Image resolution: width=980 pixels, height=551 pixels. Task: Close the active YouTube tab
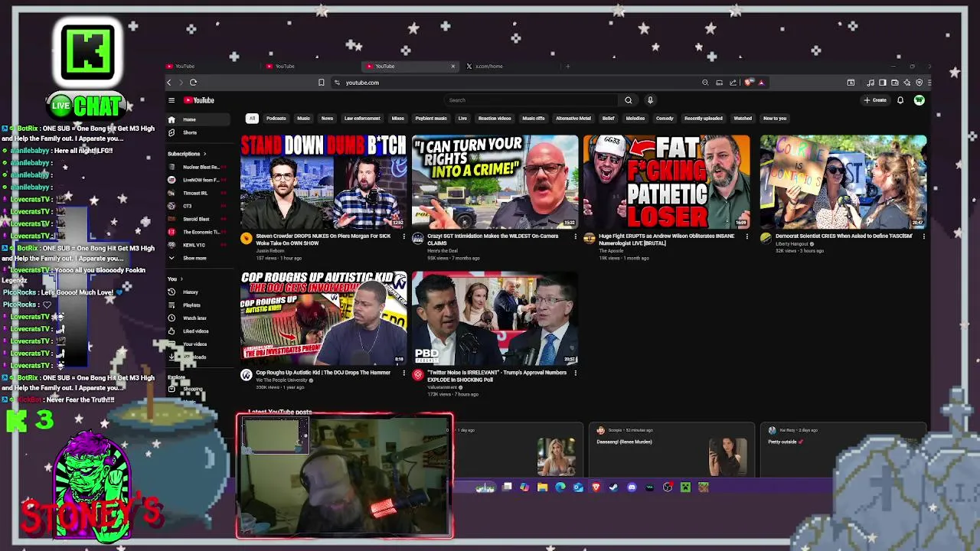coord(452,67)
